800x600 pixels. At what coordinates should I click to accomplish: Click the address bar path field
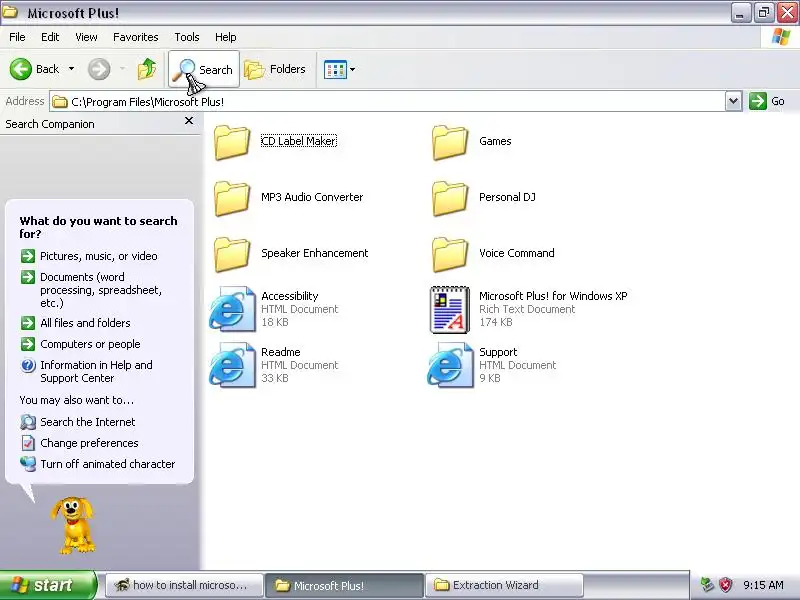388,102
